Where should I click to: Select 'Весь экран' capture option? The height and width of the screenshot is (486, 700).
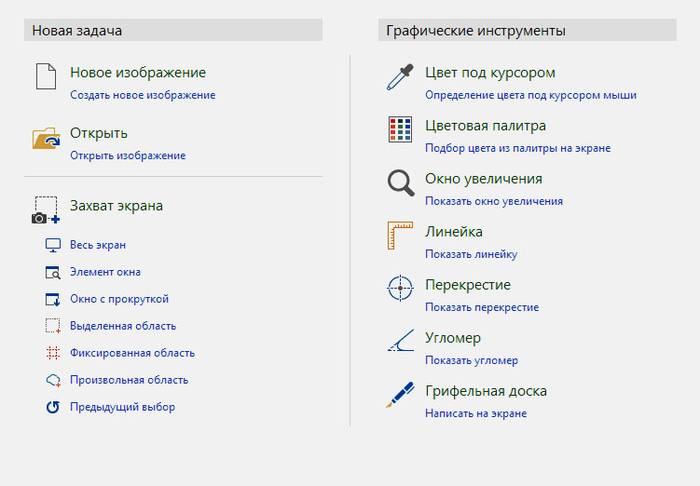[x=98, y=245]
